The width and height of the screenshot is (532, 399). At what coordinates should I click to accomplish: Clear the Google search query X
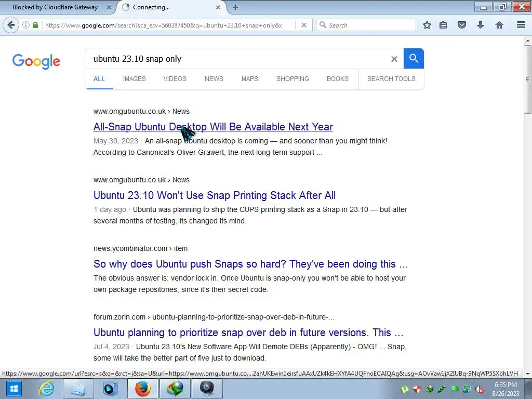[394, 59]
